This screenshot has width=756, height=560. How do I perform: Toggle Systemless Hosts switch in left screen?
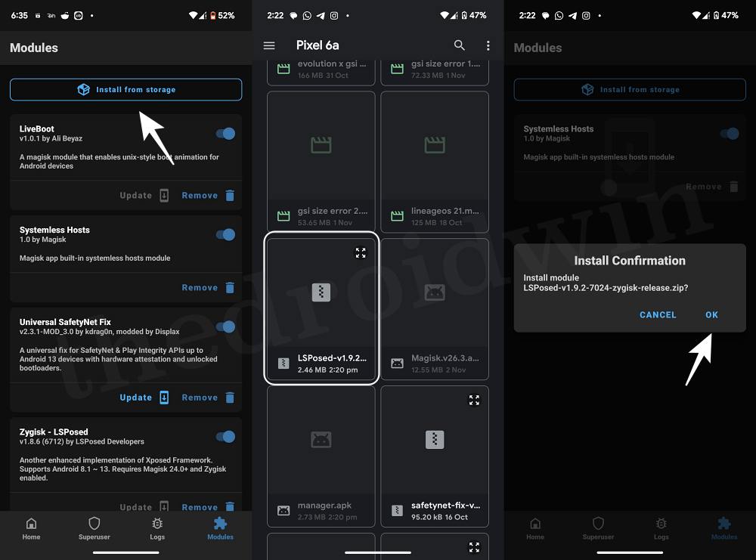tap(225, 235)
